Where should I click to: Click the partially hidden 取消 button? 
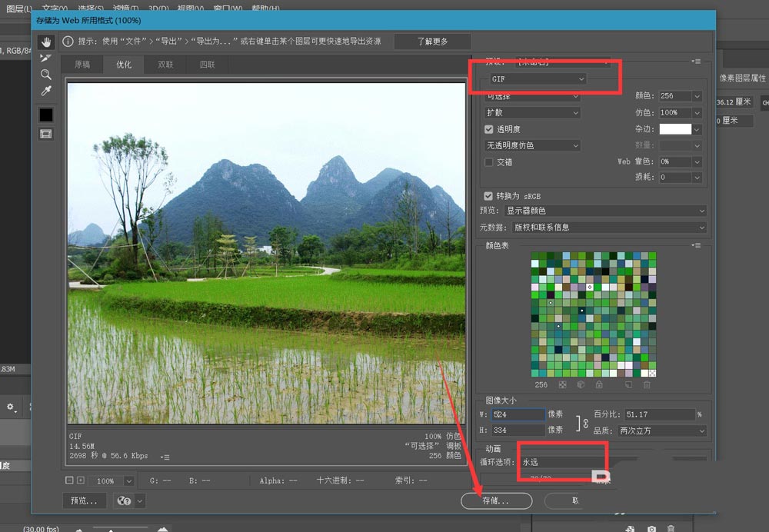(x=564, y=500)
